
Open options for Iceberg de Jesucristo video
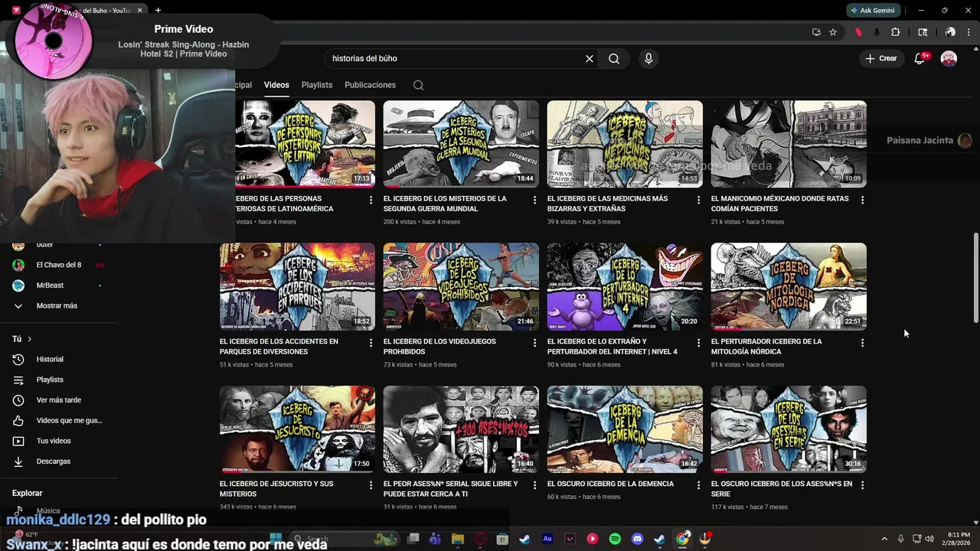point(371,485)
